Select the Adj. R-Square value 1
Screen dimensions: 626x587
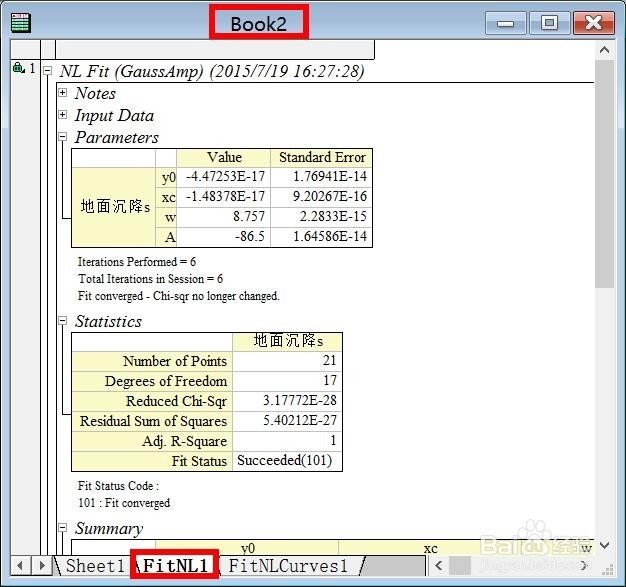tap(287, 441)
